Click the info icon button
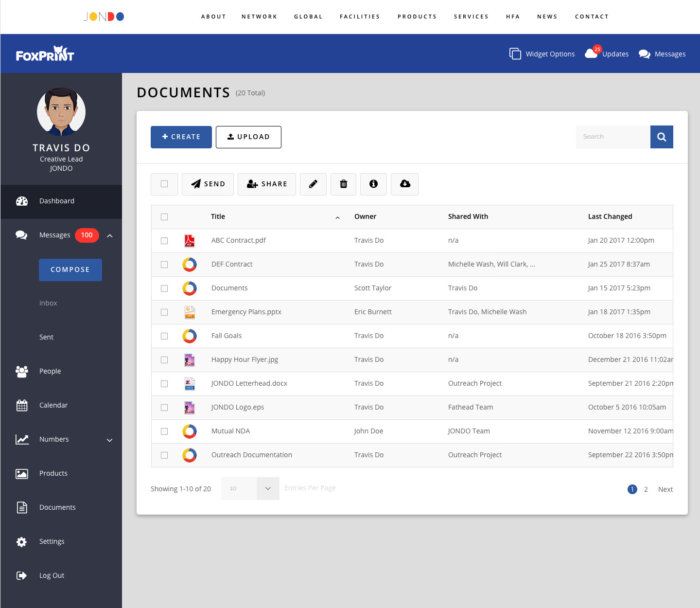This screenshot has width=700, height=608. tap(373, 184)
